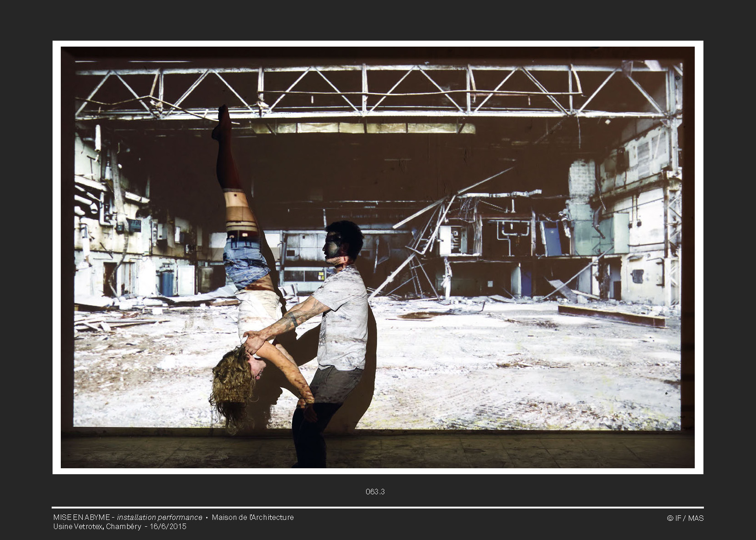Click the © IF / MAS copyright credit
Image resolution: width=756 pixels, height=540 pixels.
tap(685, 518)
